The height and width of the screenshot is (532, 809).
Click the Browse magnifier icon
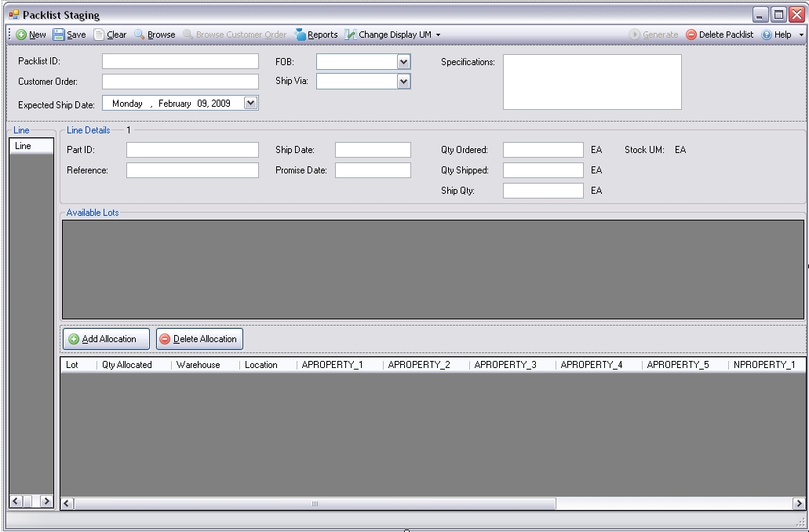point(140,35)
